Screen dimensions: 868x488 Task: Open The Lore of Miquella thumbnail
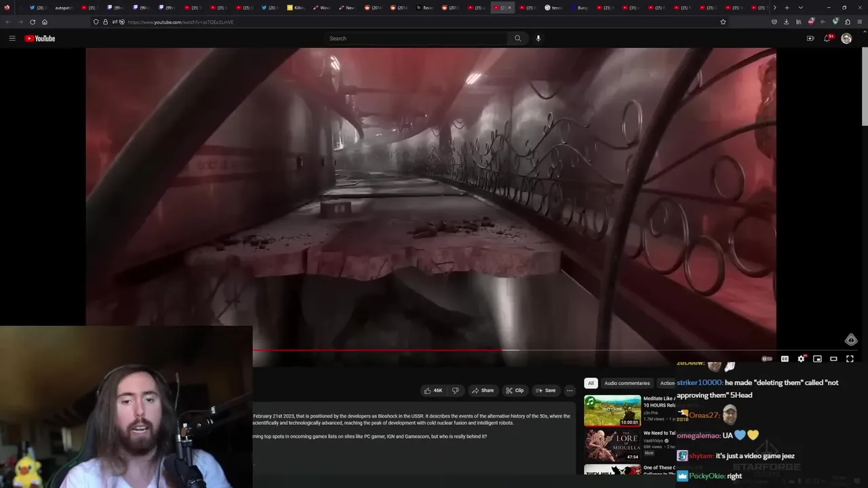612,445
